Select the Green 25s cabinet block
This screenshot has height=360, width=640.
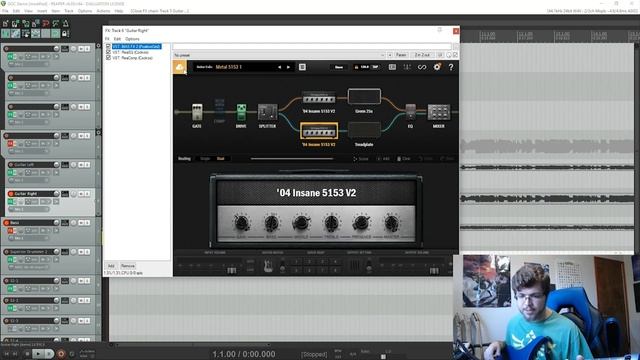coord(364,97)
